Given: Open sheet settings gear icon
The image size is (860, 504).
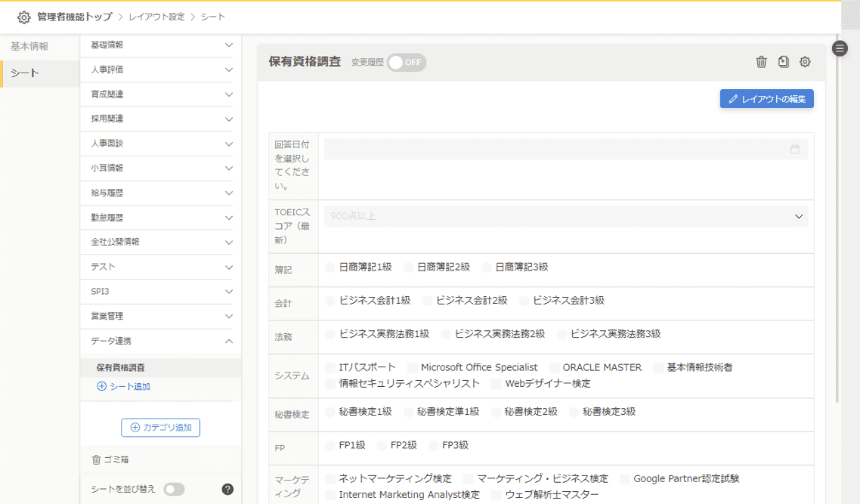Looking at the screenshot, I should pyautogui.click(x=805, y=62).
